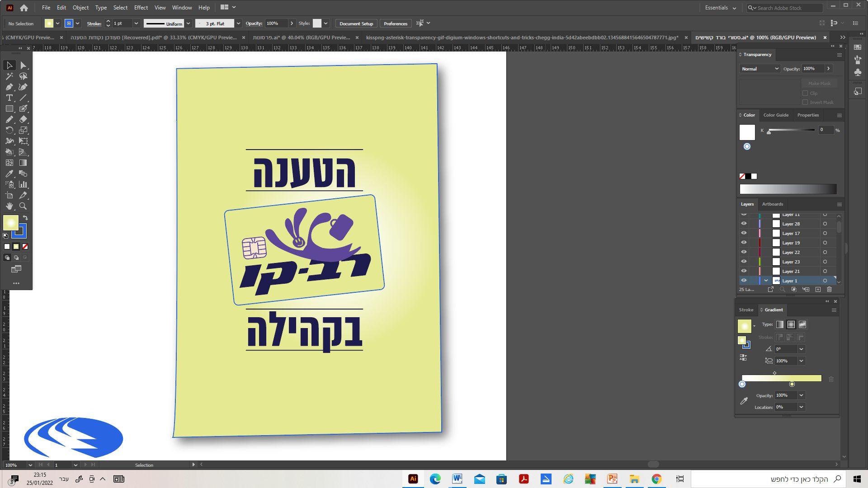The image size is (868, 488).
Task: Hide Layer 21 via its eye icon
Action: 744,271
